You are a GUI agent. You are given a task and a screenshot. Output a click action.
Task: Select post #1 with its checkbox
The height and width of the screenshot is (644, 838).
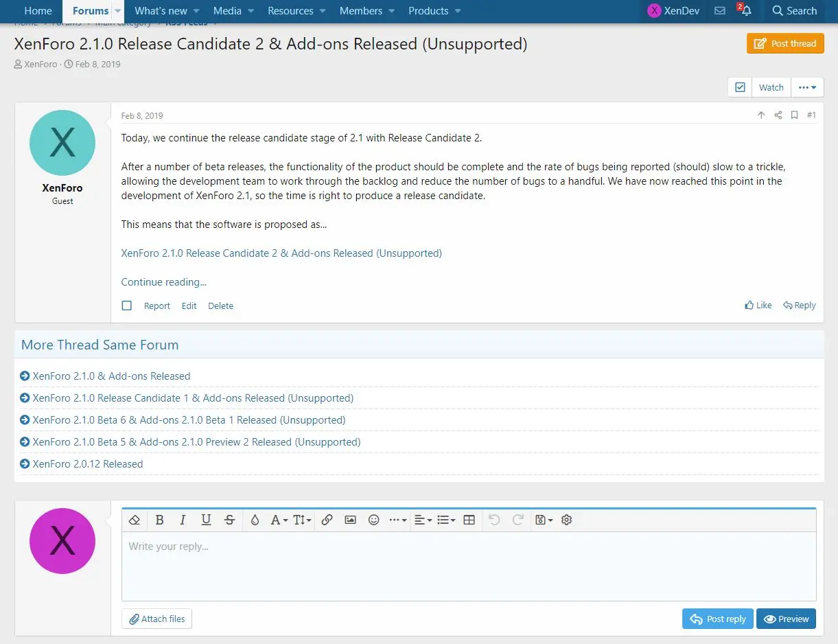127,306
